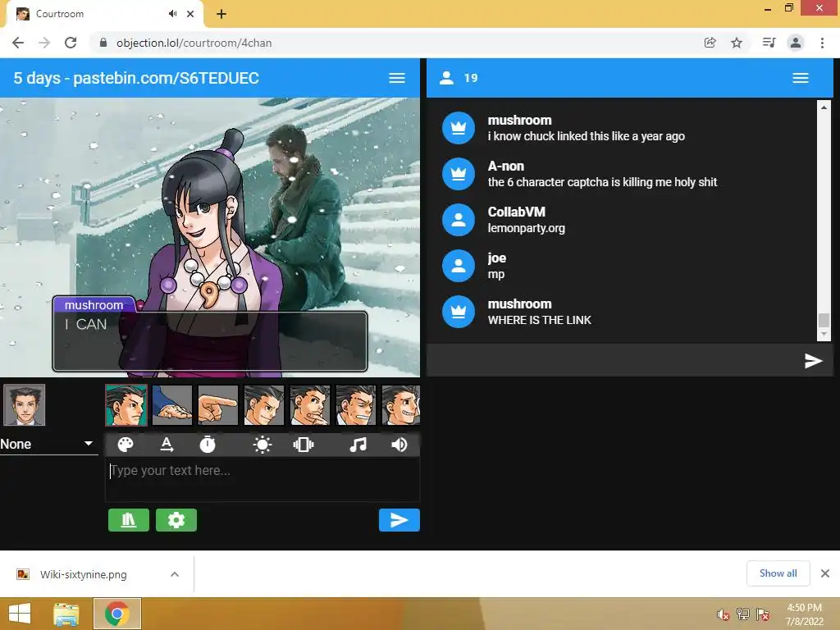
Task: Open courtroom hamburger menu beside pastebin title
Action: (x=397, y=78)
